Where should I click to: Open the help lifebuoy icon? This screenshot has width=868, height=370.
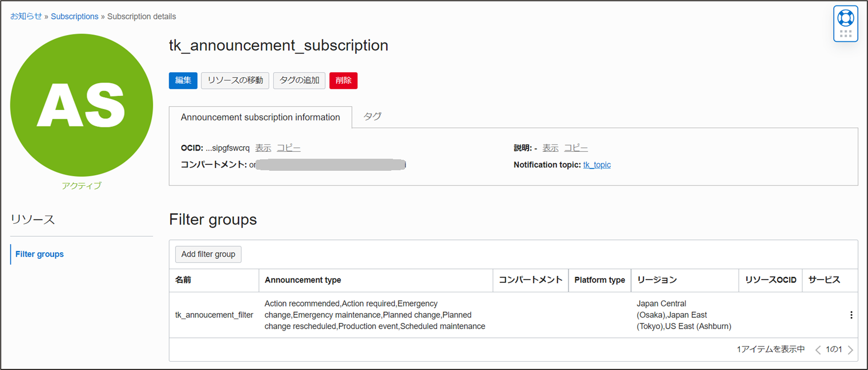click(x=846, y=18)
